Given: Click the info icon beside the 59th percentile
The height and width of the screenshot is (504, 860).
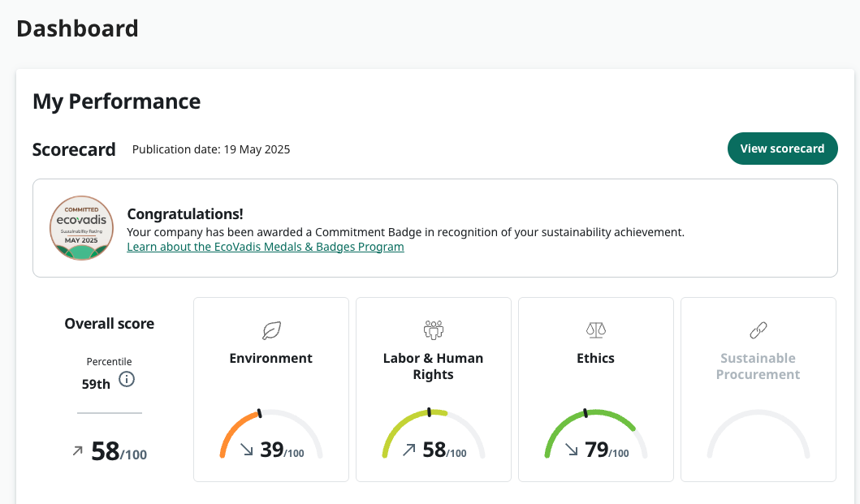Looking at the screenshot, I should tap(127, 379).
